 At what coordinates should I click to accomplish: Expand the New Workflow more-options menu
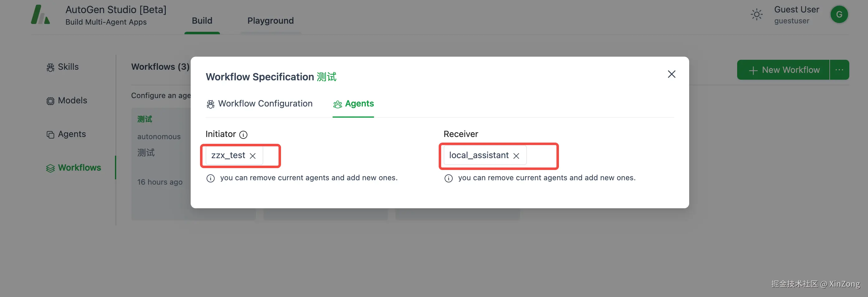tap(839, 70)
